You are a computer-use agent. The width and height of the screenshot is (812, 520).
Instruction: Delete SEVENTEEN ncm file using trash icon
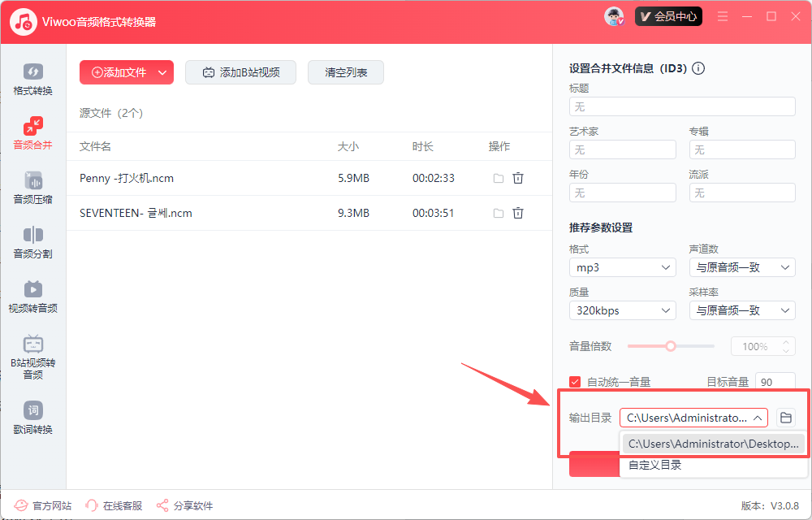coord(518,213)
